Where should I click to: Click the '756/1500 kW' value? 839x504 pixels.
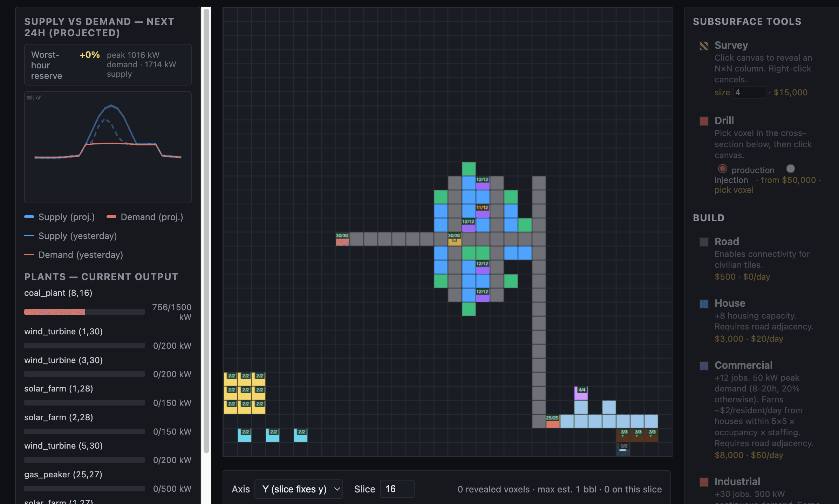click(x=172, y=312)
